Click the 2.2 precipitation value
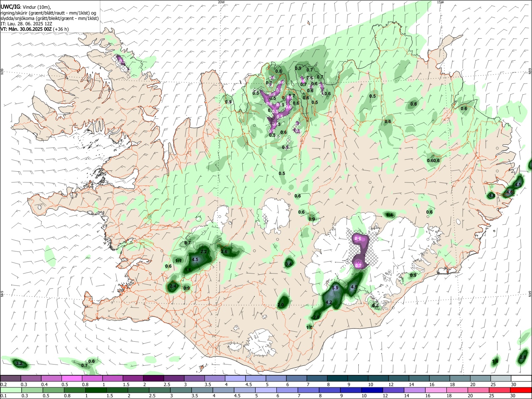The height and width of the screenshot is (399, 532). [204, 252]
